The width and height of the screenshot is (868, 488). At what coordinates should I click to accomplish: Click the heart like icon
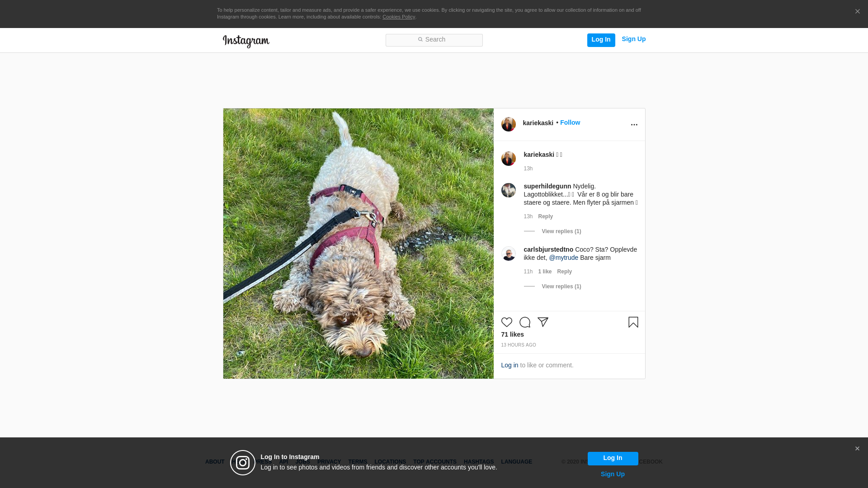point(506,322)
